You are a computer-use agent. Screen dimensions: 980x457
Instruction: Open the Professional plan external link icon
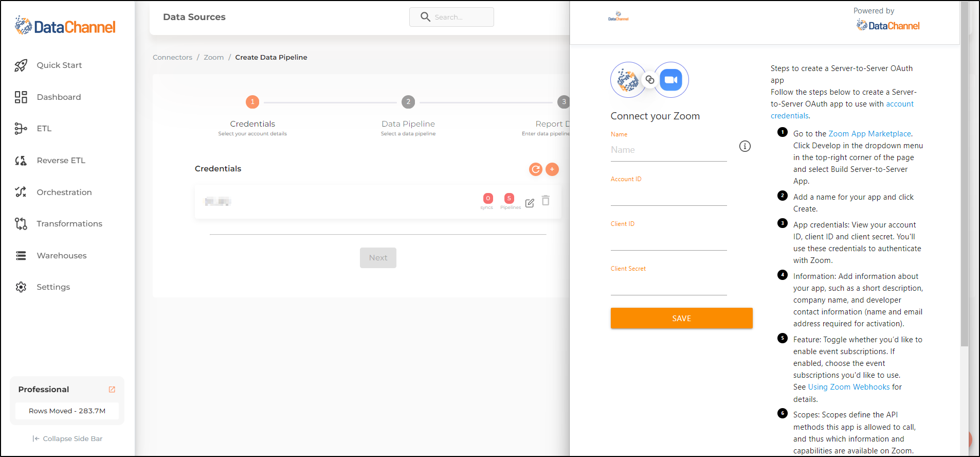(x=112, y=390)
